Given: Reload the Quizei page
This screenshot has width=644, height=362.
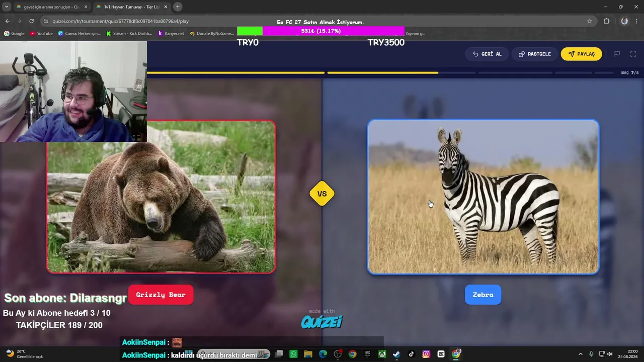Looking at the screenshot, I should tap(31, 21).
